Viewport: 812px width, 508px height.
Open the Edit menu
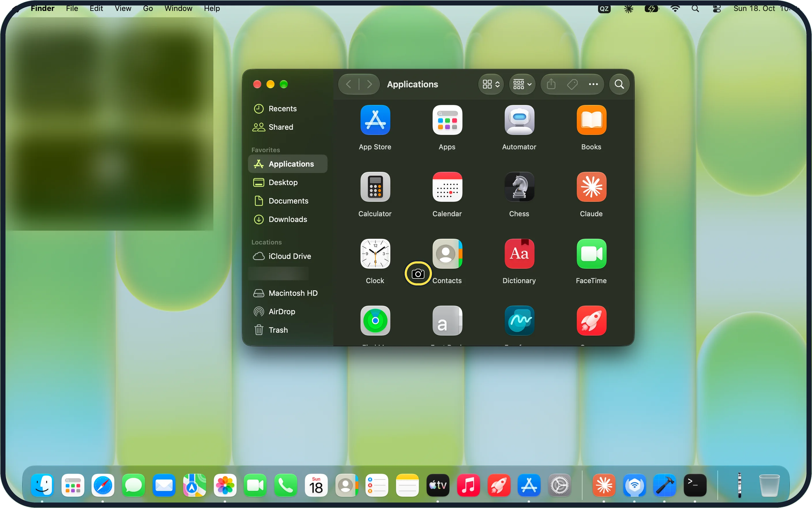tap(96, 8)
